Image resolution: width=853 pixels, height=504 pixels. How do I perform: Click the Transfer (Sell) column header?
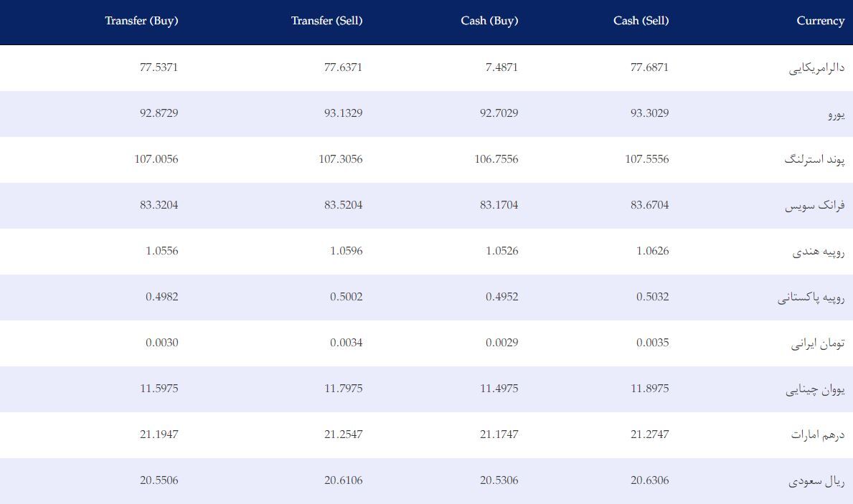326,22
